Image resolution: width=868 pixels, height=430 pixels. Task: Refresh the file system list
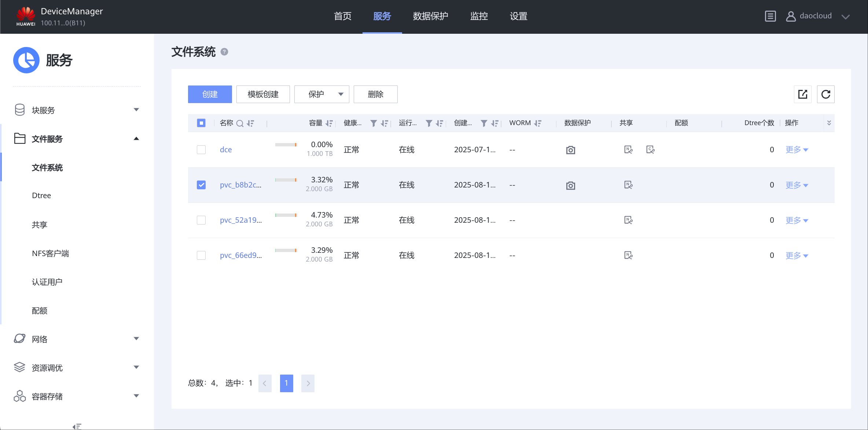tap(825, 94)
